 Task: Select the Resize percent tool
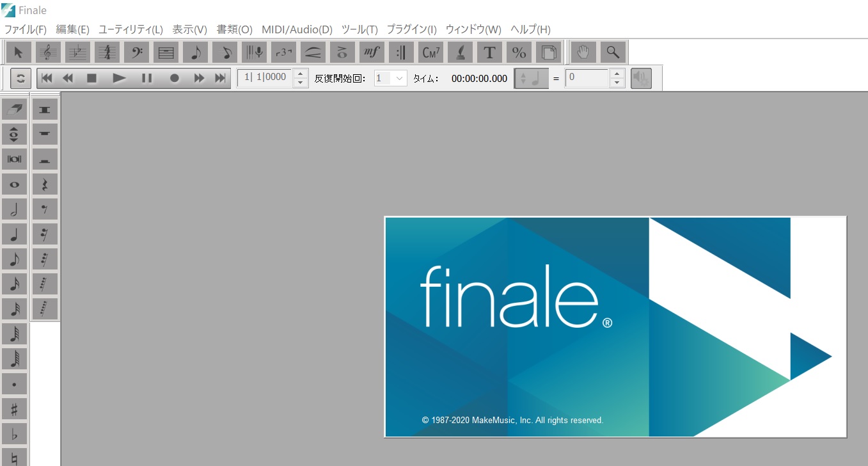(519, 52)
